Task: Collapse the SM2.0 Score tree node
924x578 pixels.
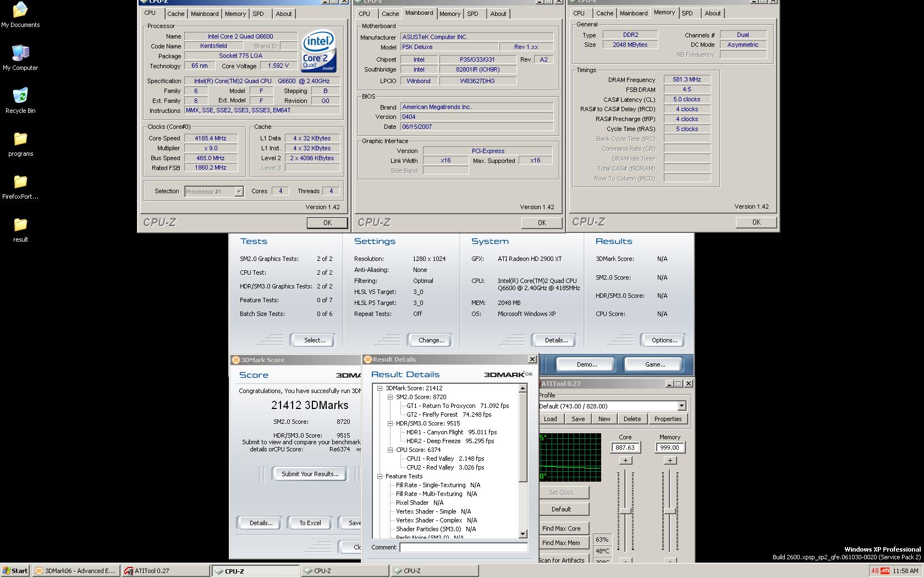Action: tap(390, 397)
